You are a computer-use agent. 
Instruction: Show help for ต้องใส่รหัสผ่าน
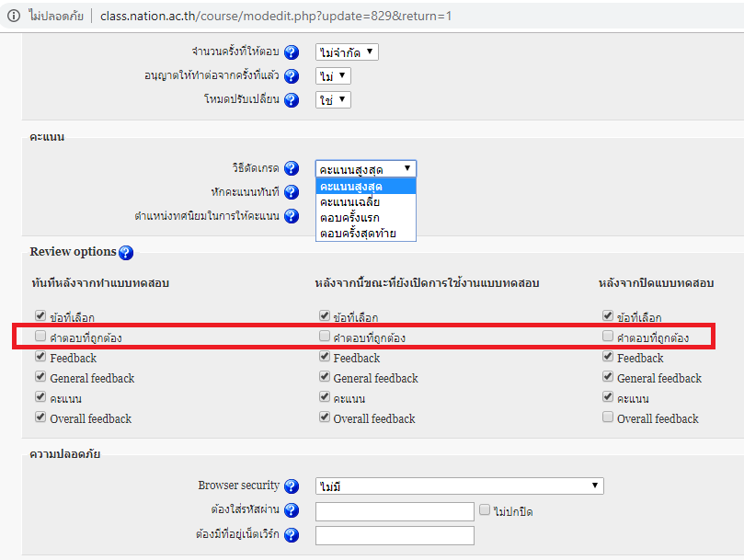click(x=292, y=510)
